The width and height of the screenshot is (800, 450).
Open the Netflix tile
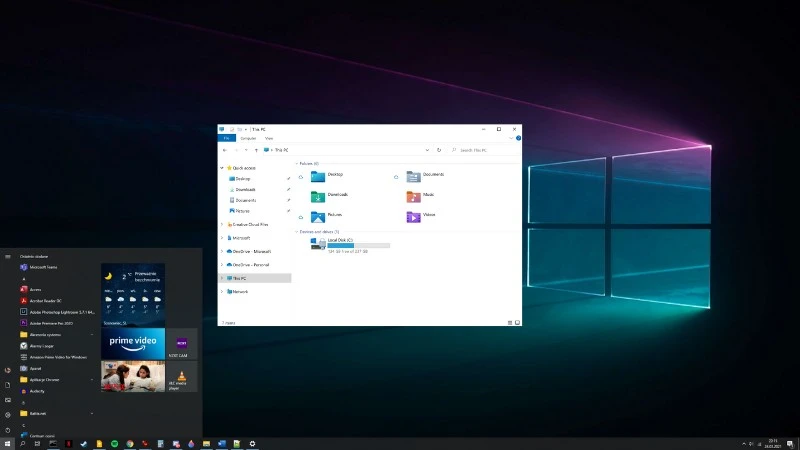pyautogui.click(x=133, y=377)
